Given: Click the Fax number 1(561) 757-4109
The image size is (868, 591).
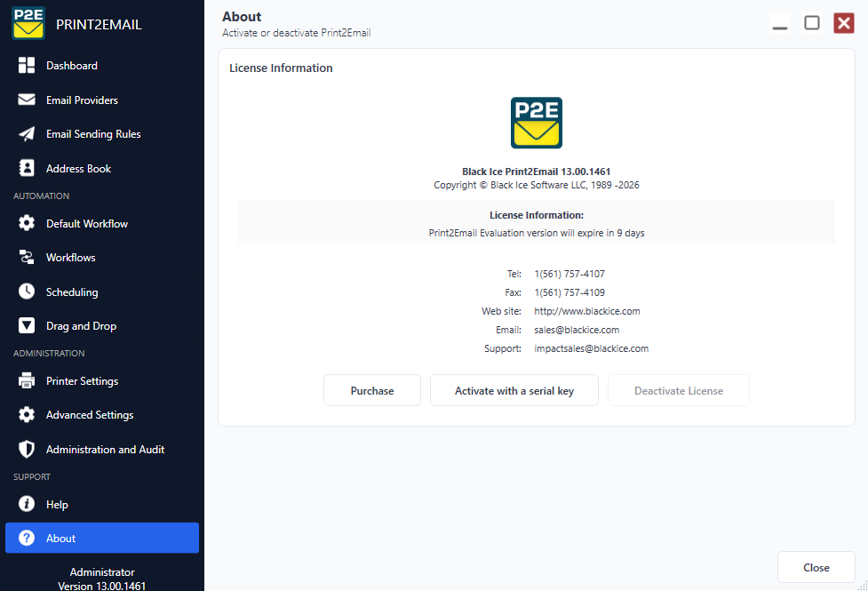Looking at the screenshot, I should pyautogui.click(x=569, y=292).
